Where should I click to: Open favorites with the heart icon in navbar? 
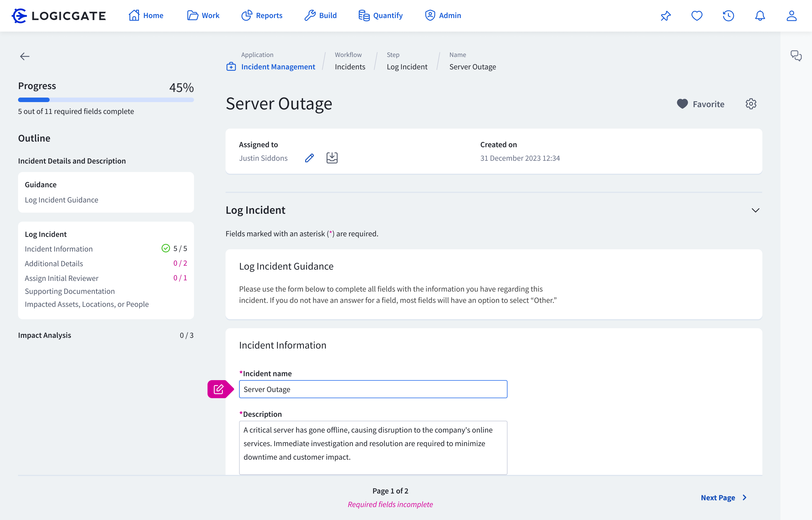697,16
